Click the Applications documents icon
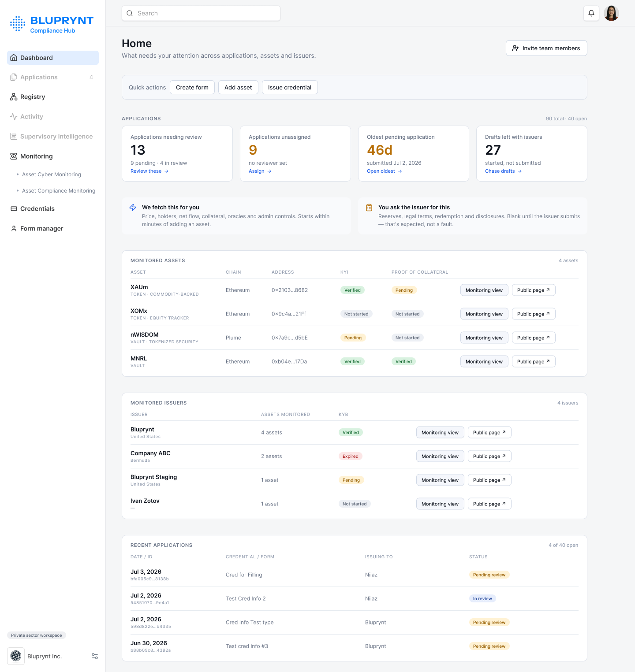The width and height of the screenshot is (635, 672). click(14, 77)
